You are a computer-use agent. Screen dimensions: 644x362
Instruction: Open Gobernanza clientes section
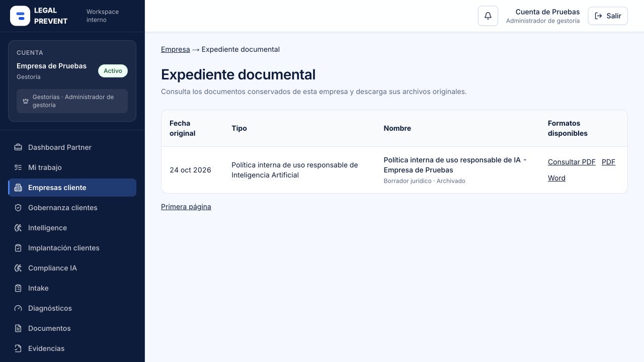pos(72,208)
